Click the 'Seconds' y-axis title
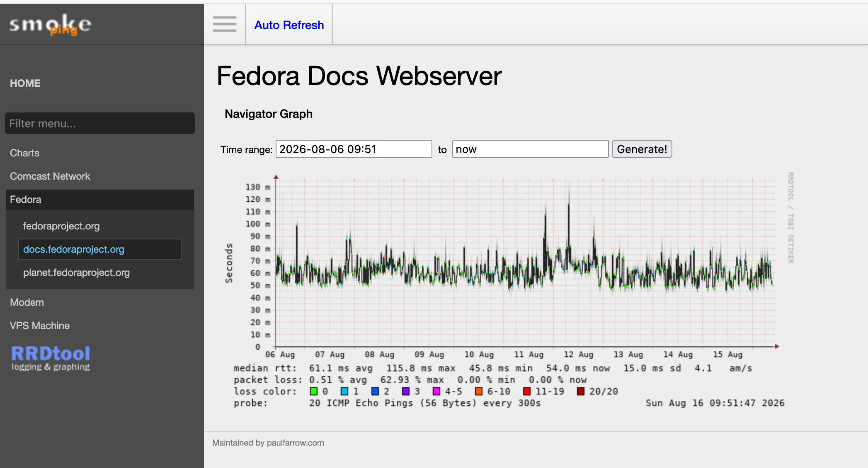 [x=229, y=263]
